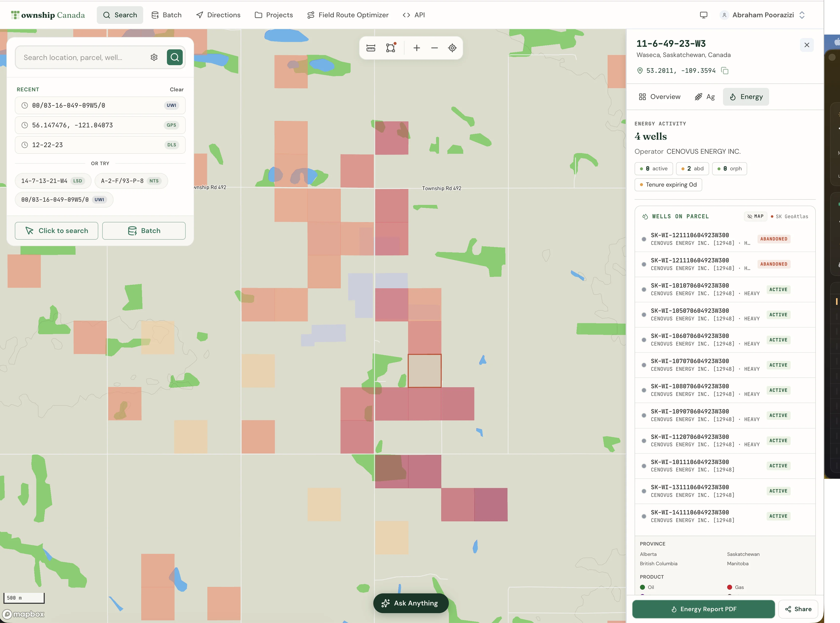840x623 pixels.
Task: Zoom out with the minus icon
Action: [x=435, y=48]
